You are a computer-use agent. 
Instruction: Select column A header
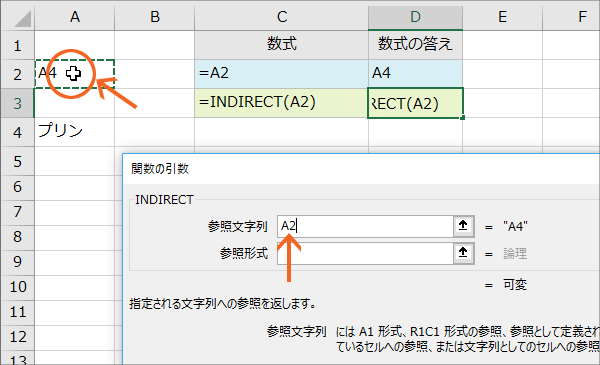[75, 17]
